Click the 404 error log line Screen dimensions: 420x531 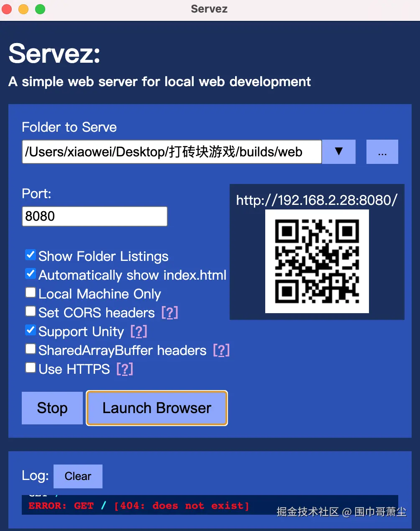[x=139, y=506]
